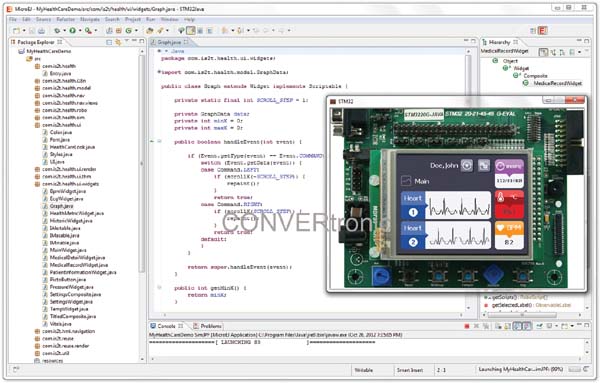Open dropdown arrow beside Debug icon
This screenshot has width=600, height=383.
(64, 31)
